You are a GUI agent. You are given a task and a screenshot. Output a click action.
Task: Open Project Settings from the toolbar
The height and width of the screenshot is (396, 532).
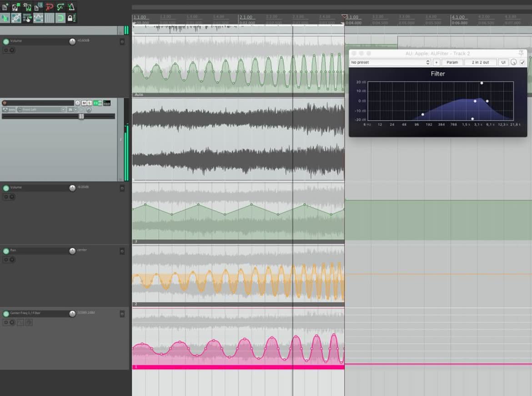[x=38, y=7]
